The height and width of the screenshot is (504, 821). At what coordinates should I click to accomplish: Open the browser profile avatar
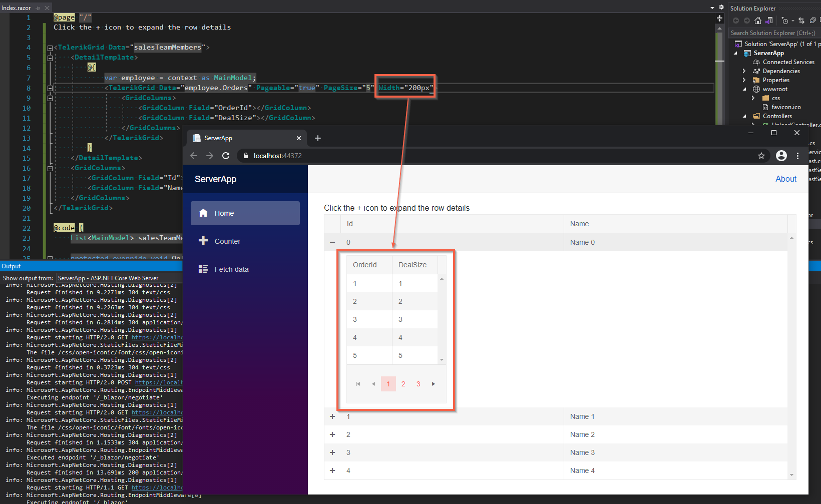click(781, 156)
